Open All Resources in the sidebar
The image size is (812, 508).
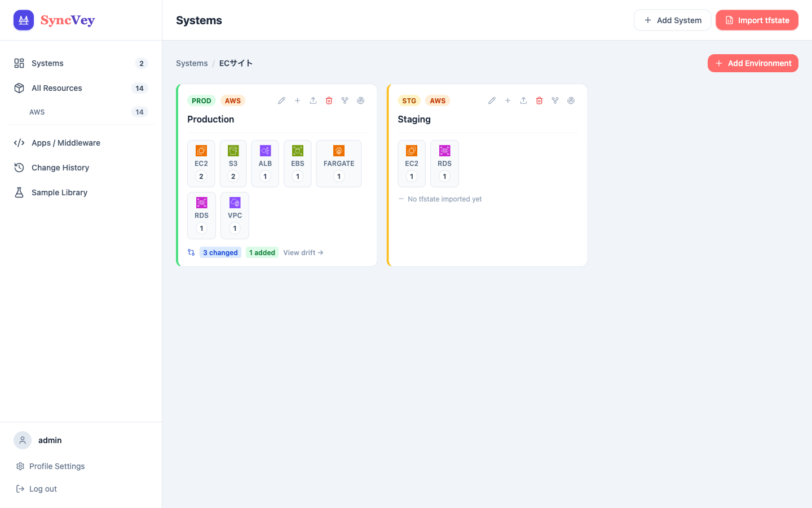click(x=81, y=88)
